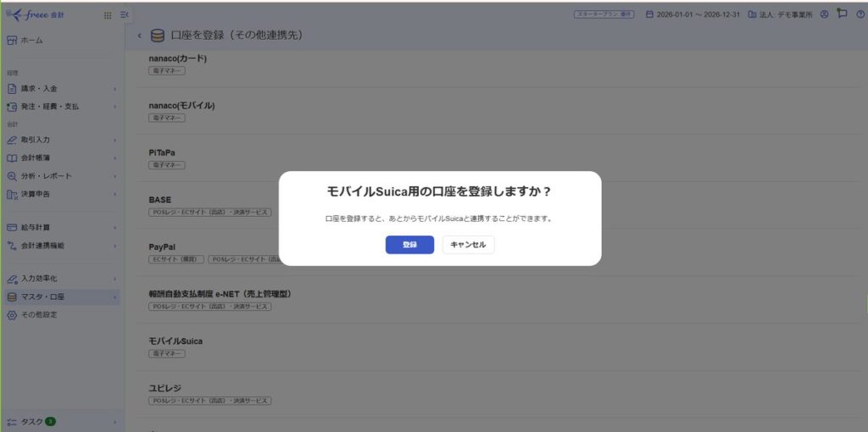
Task: Select PiTaPa in the list
Action: coord(162,152)
